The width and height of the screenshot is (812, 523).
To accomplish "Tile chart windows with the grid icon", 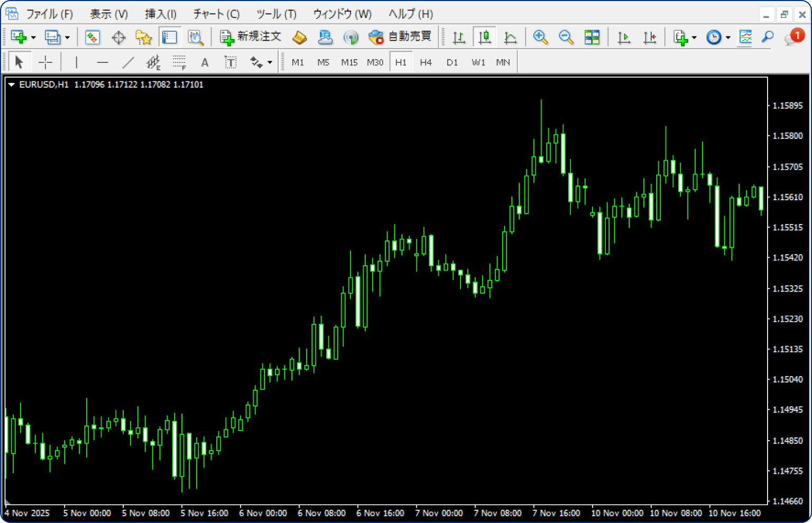I will [x=592, y=37].
